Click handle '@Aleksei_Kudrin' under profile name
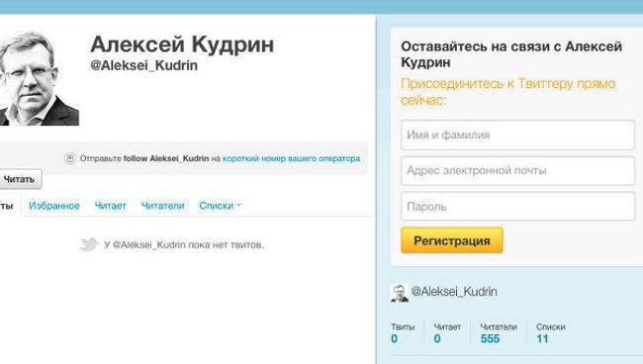This screenshot has width=643, height=364. pos(144,65)
